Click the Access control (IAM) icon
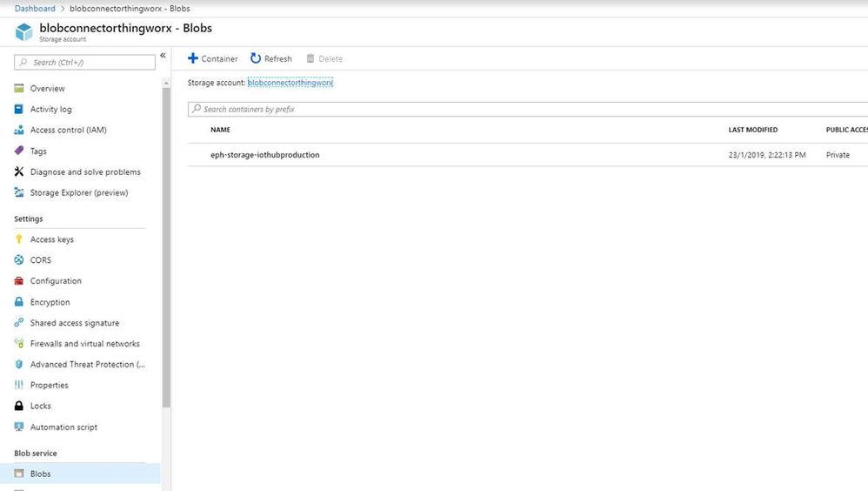Viewport: 868px width, 491px height. (19, 130)
